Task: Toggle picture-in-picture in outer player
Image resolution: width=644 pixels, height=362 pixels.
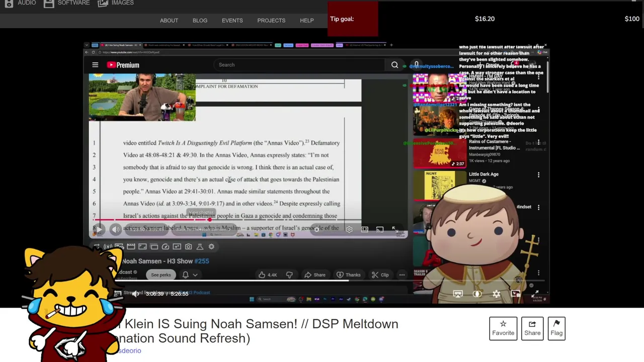Action: click(x=516, y=294)
